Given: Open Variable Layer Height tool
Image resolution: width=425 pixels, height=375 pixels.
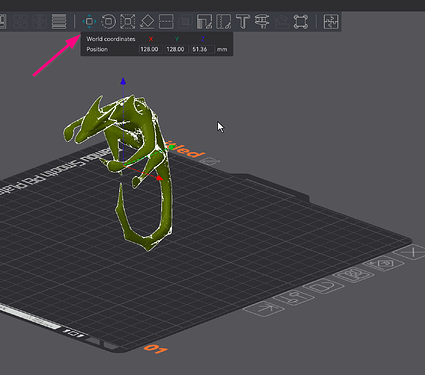Looking at the screenshot, I should pos(59,22).
